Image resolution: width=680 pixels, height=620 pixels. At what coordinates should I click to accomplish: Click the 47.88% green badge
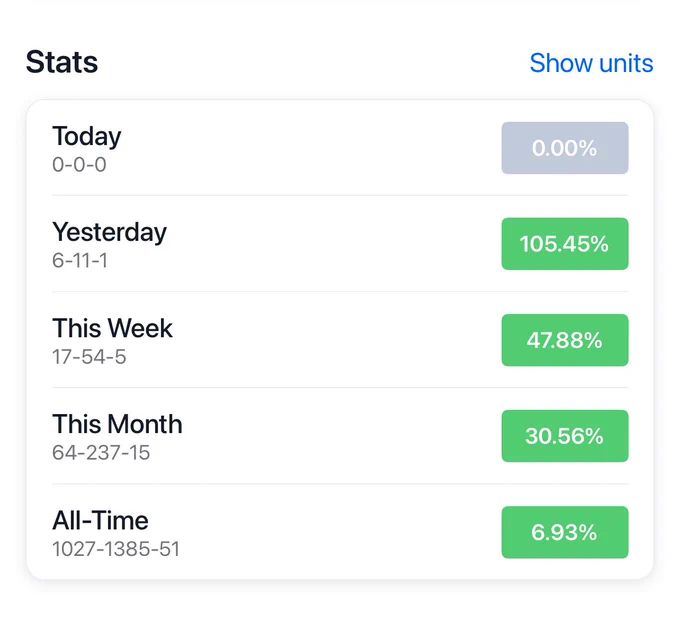point(565,340)
